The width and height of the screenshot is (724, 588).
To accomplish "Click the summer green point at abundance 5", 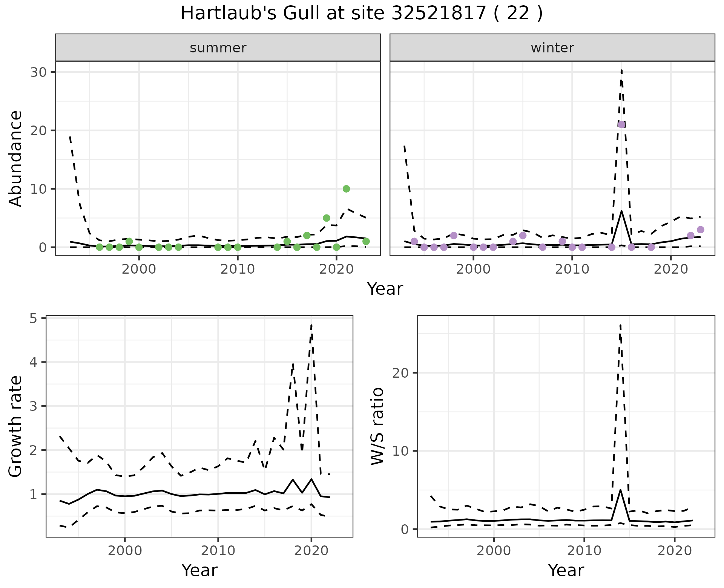I will [x=327, y=218].
